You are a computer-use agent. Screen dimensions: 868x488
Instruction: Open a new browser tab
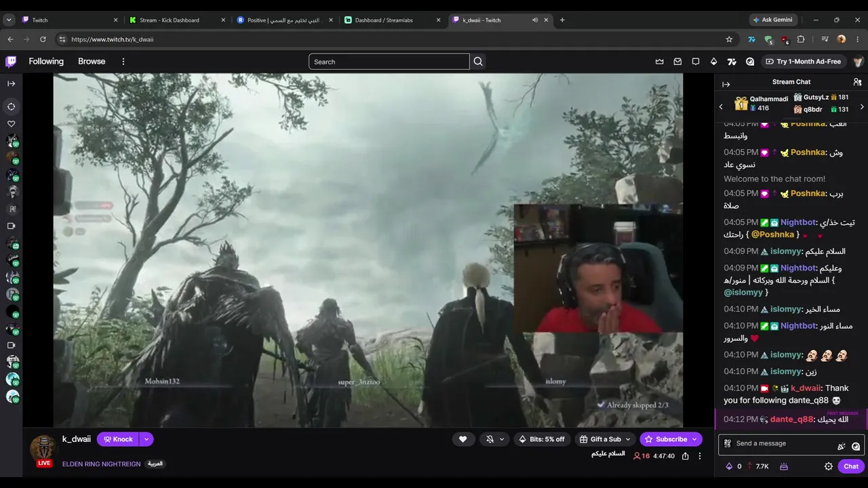tap(562, 20)
